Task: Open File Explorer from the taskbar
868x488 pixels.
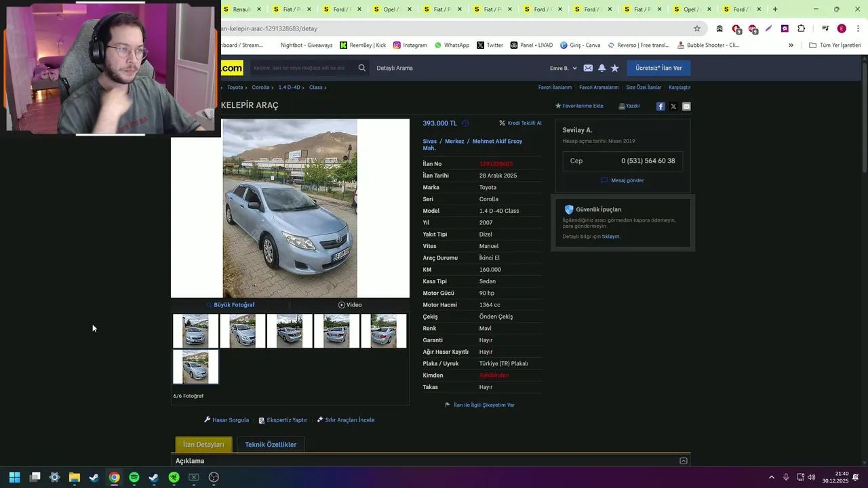Action: tap(75, 477)
